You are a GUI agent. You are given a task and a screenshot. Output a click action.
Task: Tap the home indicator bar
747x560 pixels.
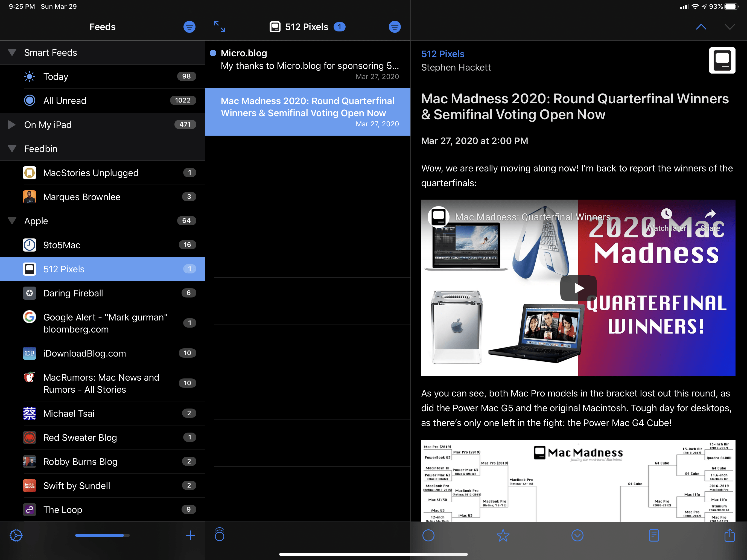(373, 554)
